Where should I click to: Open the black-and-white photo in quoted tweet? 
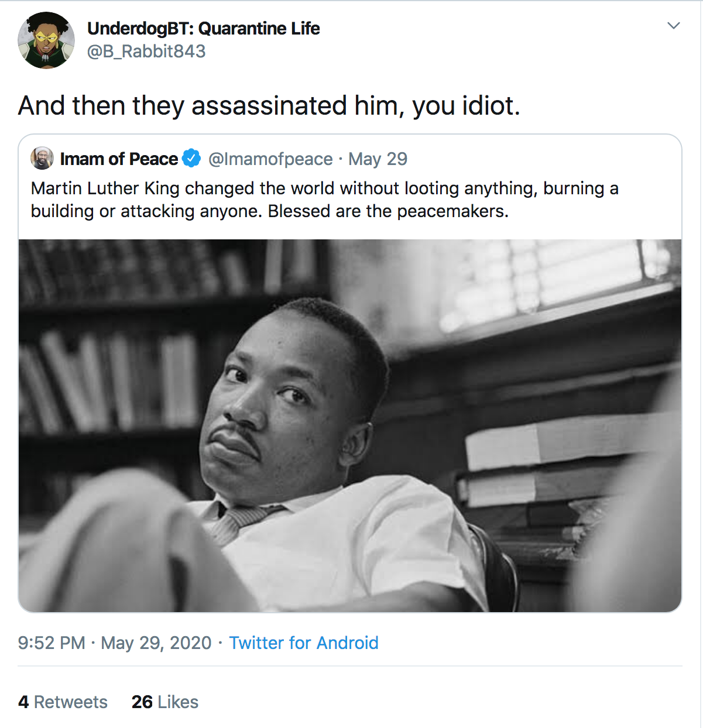[350, 425]
